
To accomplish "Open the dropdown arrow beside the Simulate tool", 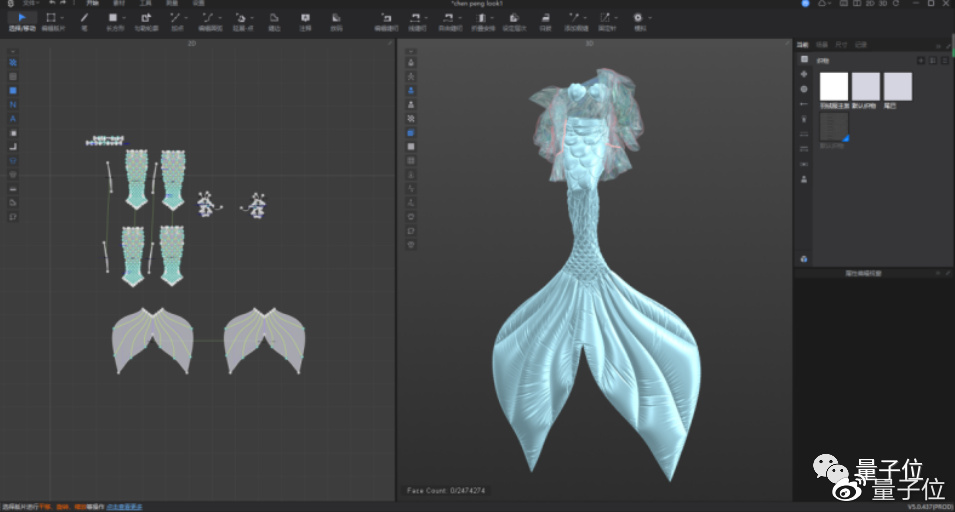I will [x=650, y=18].
